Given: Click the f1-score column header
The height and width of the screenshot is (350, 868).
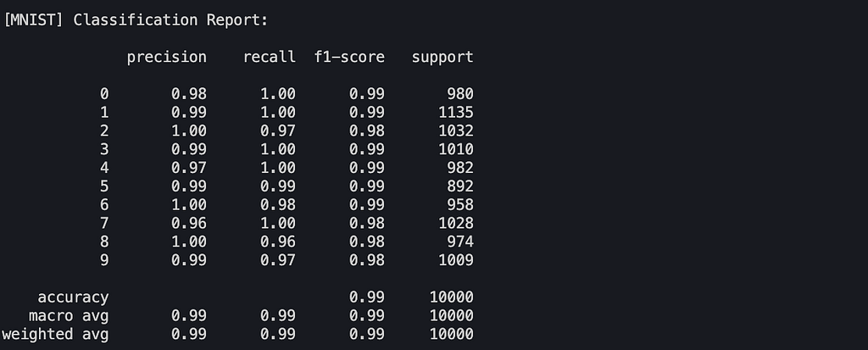Looking at the screenshot, I should pos(349,57).
